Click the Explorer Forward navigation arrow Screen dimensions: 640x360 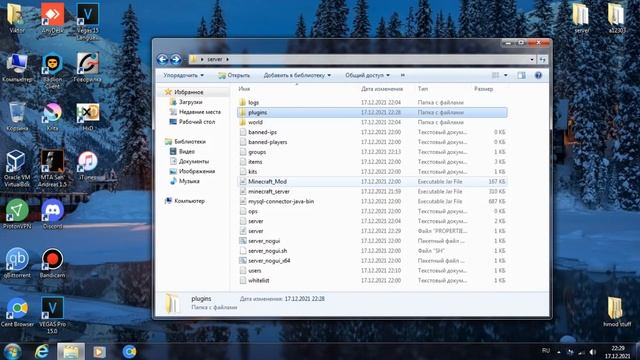(x=176, y=60)
